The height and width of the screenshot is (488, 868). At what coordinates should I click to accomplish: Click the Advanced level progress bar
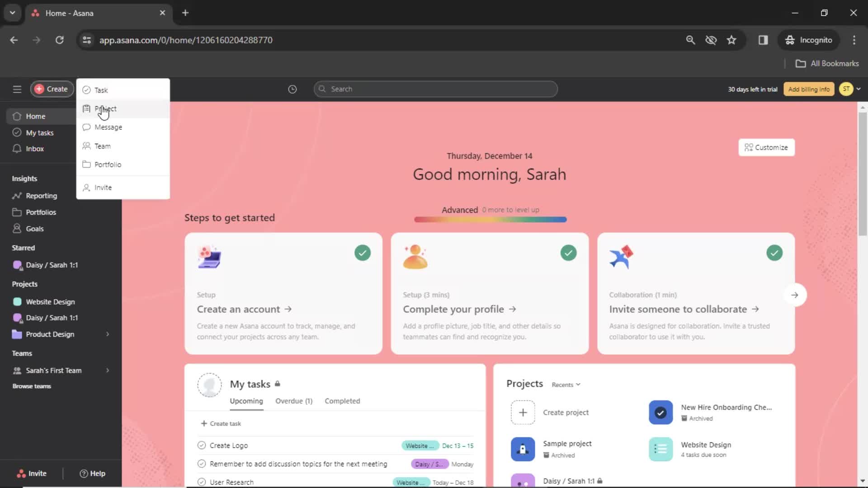pos(490,220)
